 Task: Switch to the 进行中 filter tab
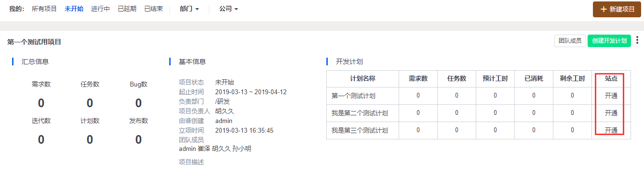tap(100, 9)
